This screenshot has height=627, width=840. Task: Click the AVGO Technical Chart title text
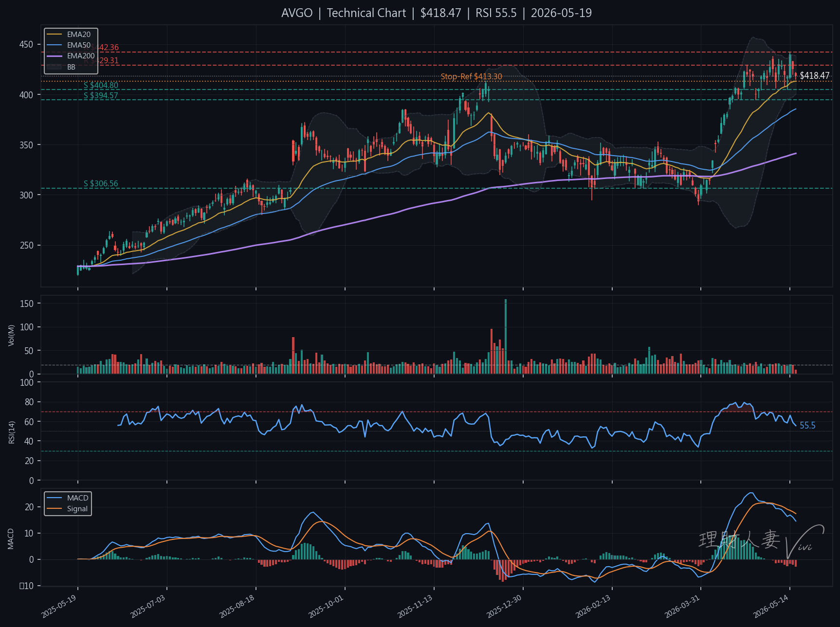(x=437, y=13)
